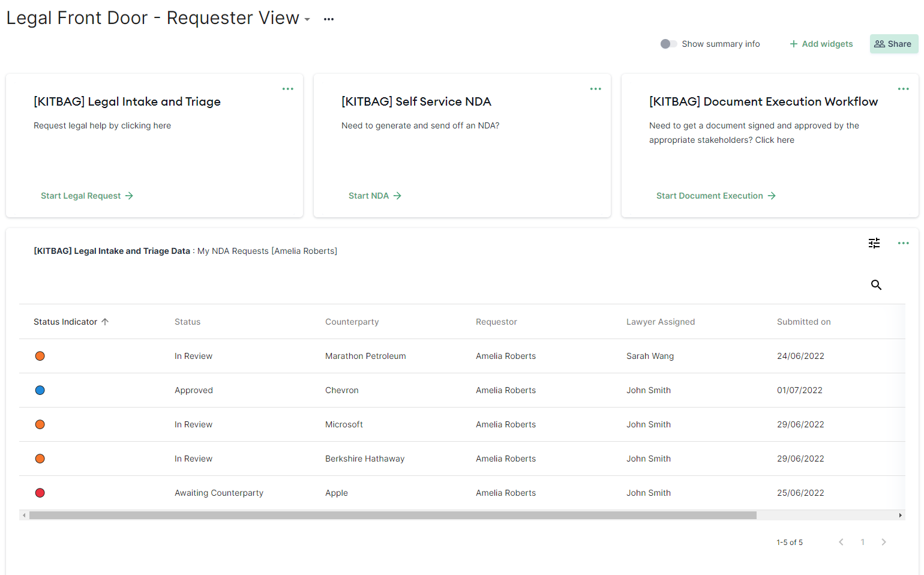924x575 pixels.
Task: Select Apple counterparty cell
Action: [x=337, y=493]
